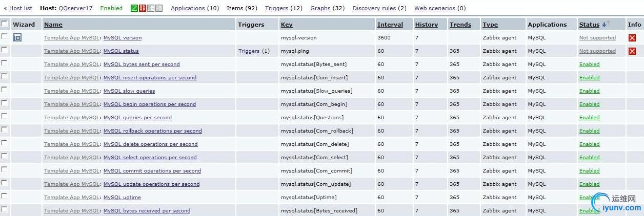Click the mysql.status[Uptime] key text
The image size is (644, 216).
coord(309,198)
